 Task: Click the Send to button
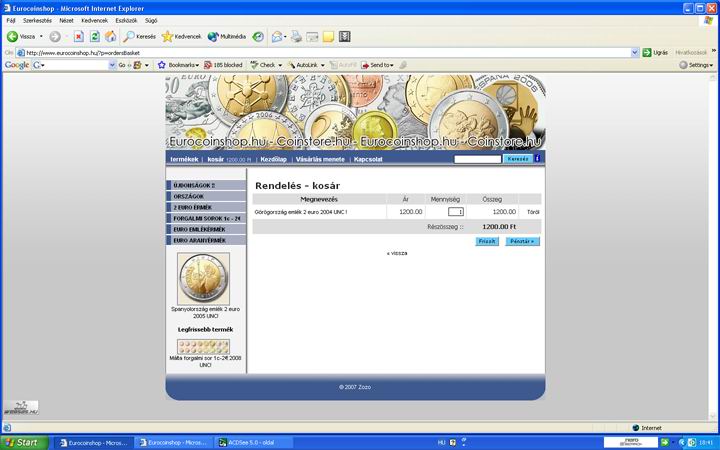coord(377,65)
